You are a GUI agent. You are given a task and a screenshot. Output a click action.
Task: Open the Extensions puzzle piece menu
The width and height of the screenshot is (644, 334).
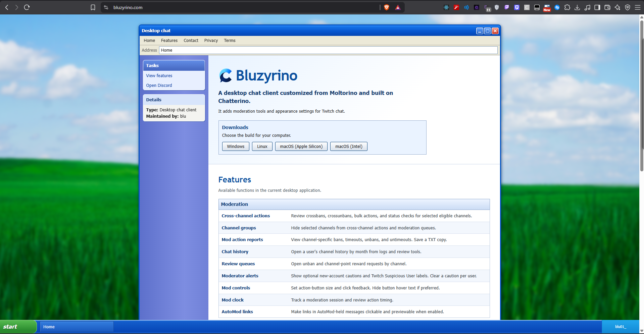(x=567, y=7)
